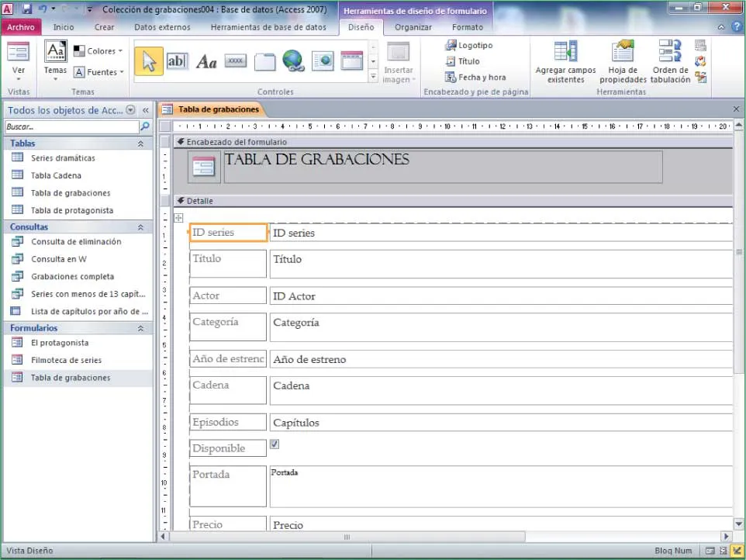Choose the text box control
Viewport: 746px width, 560px height.
click(177, 61)
